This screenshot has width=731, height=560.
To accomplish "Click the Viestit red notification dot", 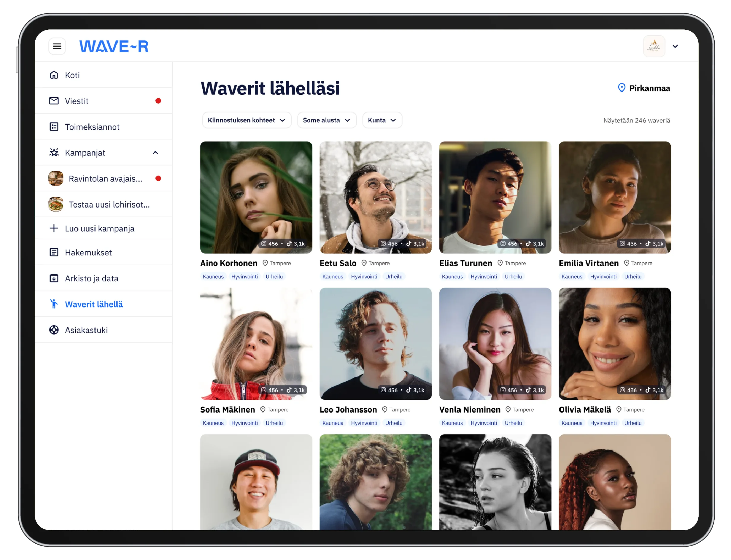I will click(158, 101).
